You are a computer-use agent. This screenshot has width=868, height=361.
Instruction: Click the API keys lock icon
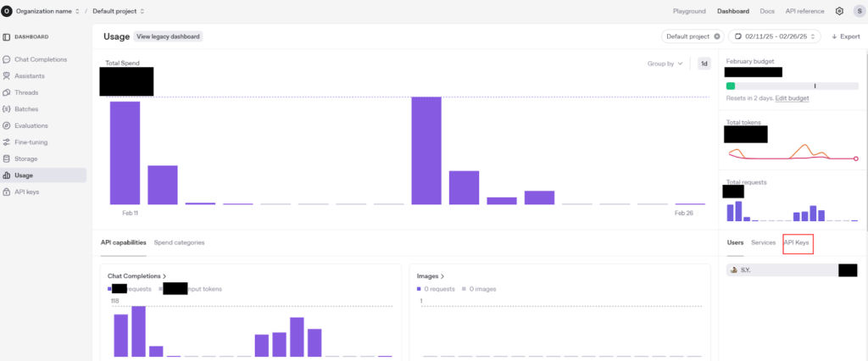(7, 192)
